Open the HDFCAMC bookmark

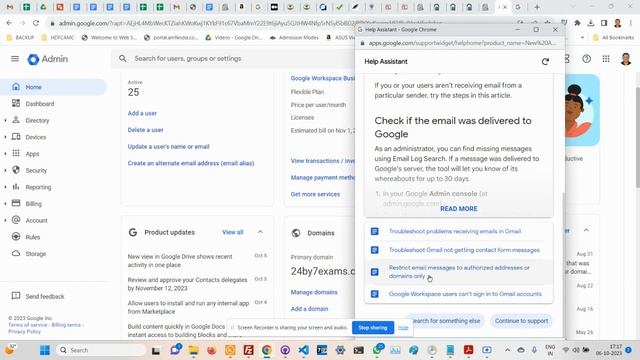point(58,38)
